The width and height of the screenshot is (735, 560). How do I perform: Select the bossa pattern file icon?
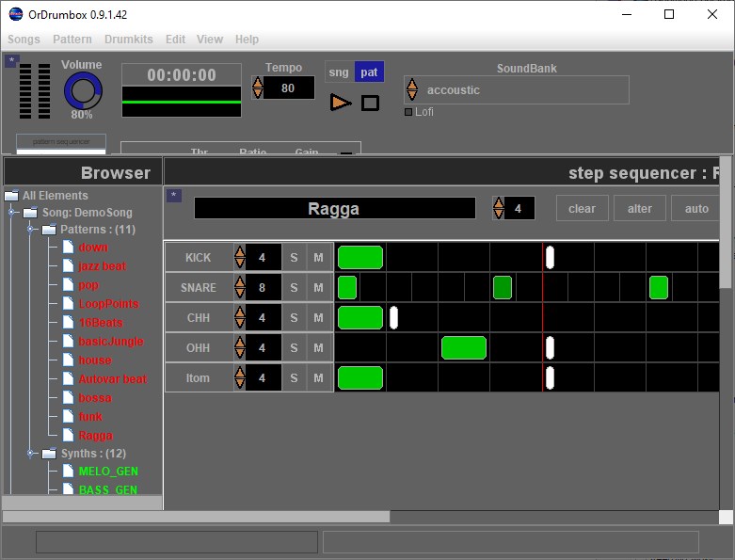69,397
